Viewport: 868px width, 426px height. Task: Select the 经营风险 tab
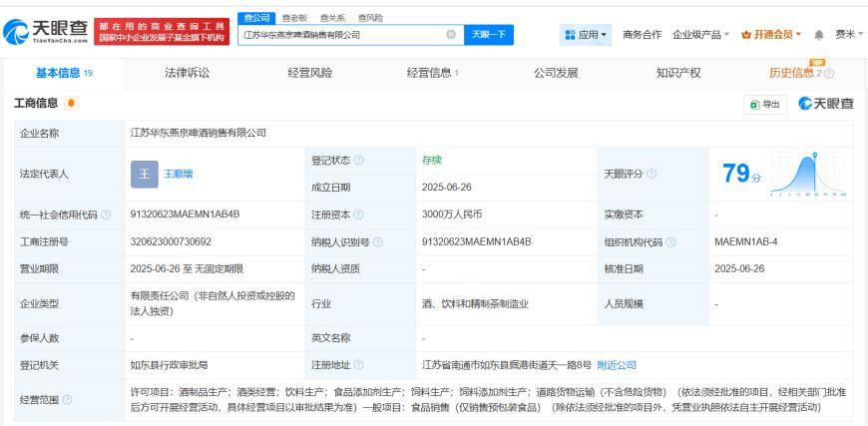310,73
